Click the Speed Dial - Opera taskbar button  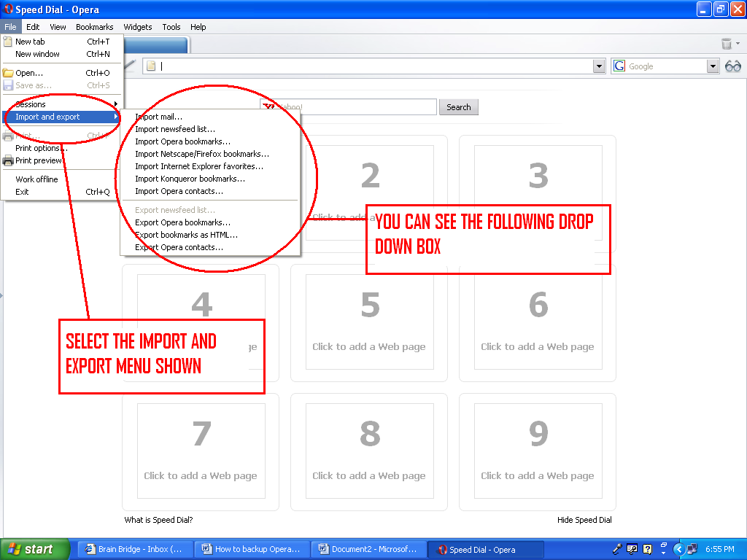tap(487, 550)
